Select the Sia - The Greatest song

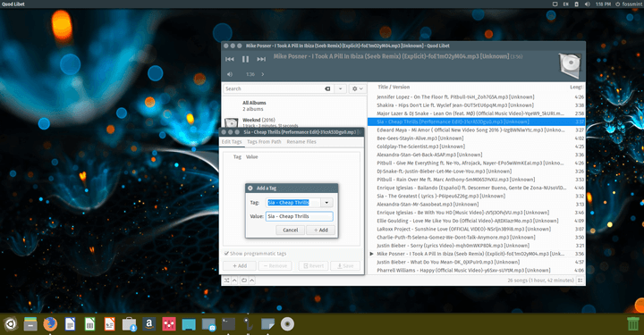click(x=476, y=196)
